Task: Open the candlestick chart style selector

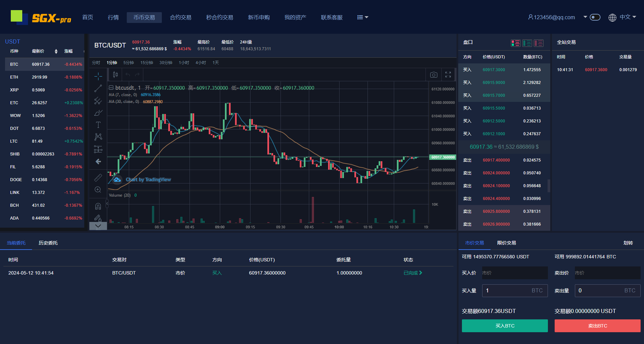Action: click(x=115, y=75)
